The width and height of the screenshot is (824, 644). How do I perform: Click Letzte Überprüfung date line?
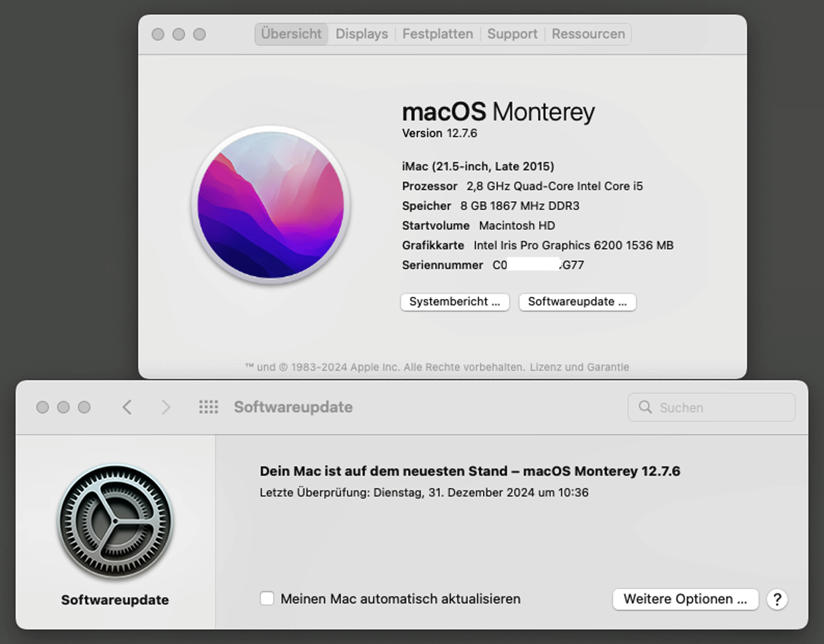point(424,493)
